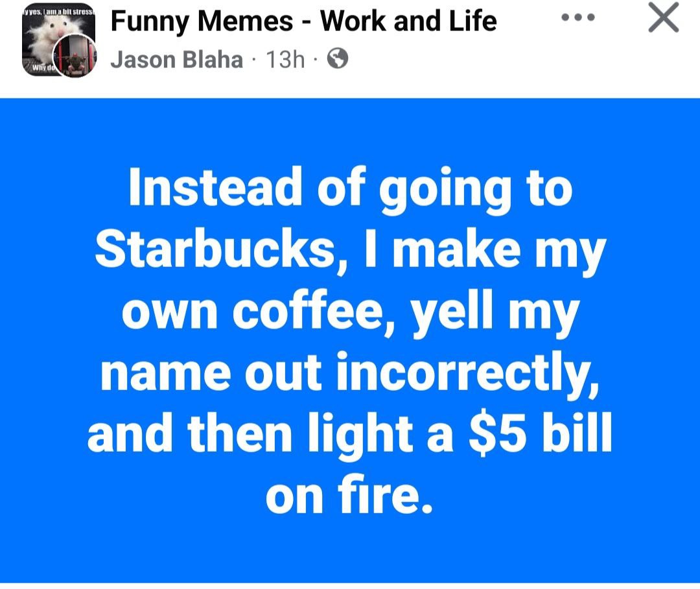Screen dimensions: 700x589
Task: Click the "name out incorrectly" text line
Action: (348, 373)
